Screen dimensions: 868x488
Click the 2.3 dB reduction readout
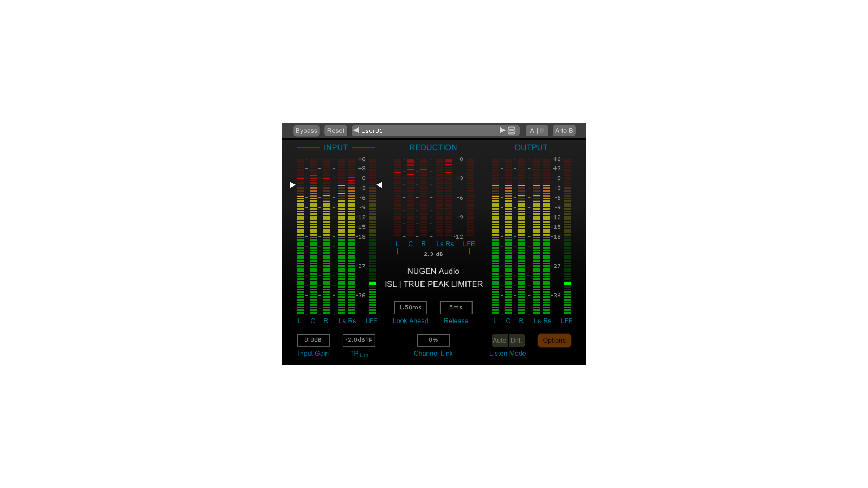pyautogui.click(x=433, y=254)
